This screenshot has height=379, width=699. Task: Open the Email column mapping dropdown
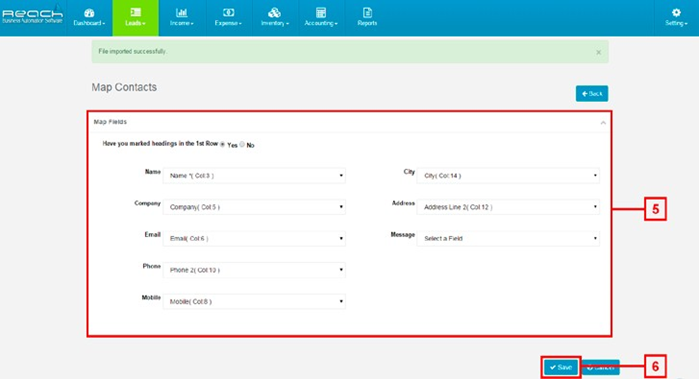254,239
